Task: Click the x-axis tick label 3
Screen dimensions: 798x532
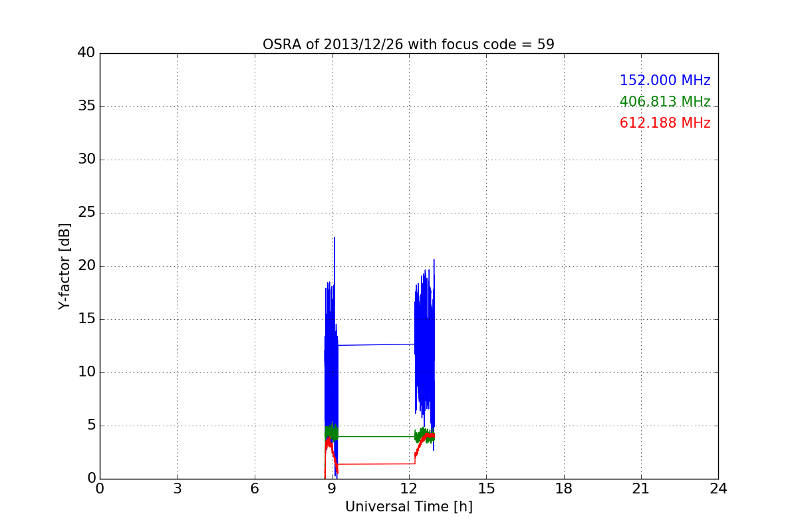Action: [x=177, y=489]
